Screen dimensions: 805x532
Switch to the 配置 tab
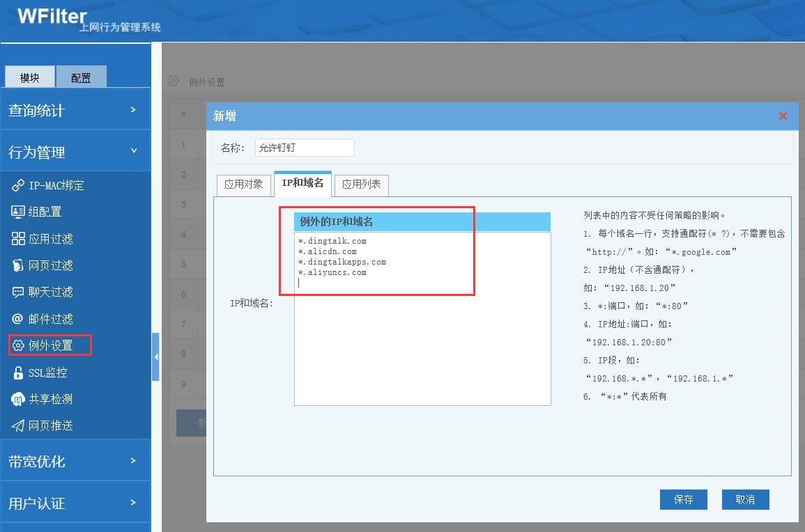(82, 77)
